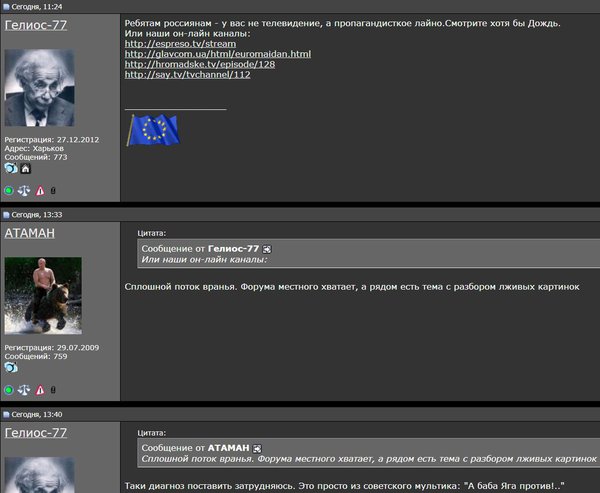This screenshot has height=493, width=600.
Task: Click the reputation scales icon in the 11:24 post
Action: click(x=24, y=190)
